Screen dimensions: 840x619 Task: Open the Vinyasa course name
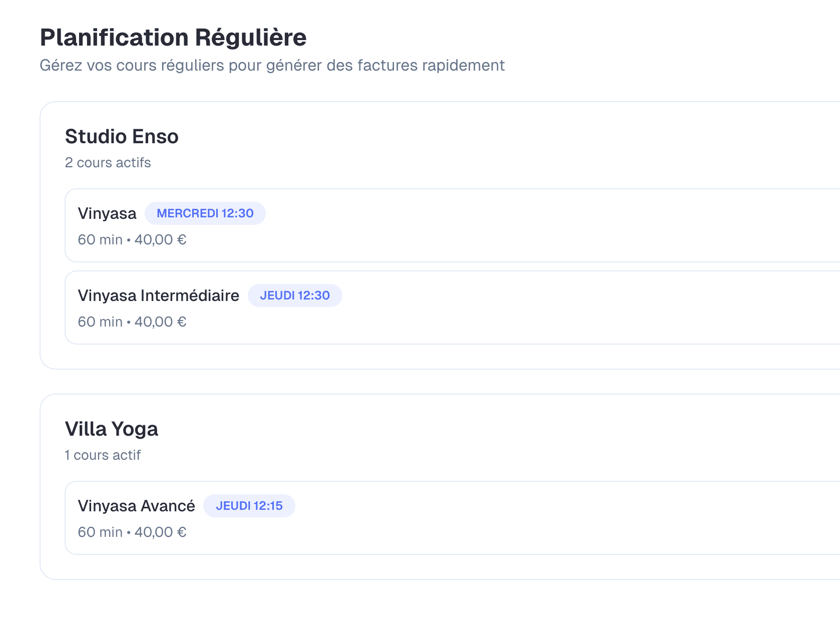107,213
